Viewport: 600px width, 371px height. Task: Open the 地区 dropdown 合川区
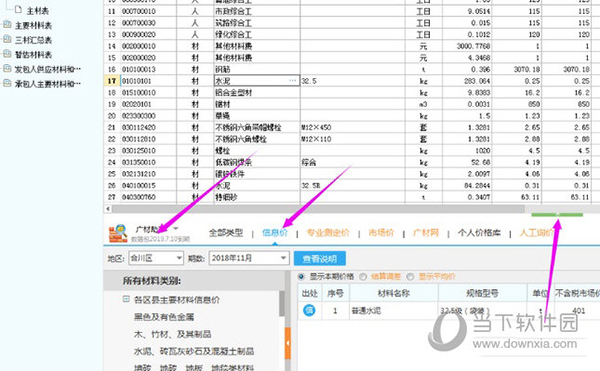point(156,258)
